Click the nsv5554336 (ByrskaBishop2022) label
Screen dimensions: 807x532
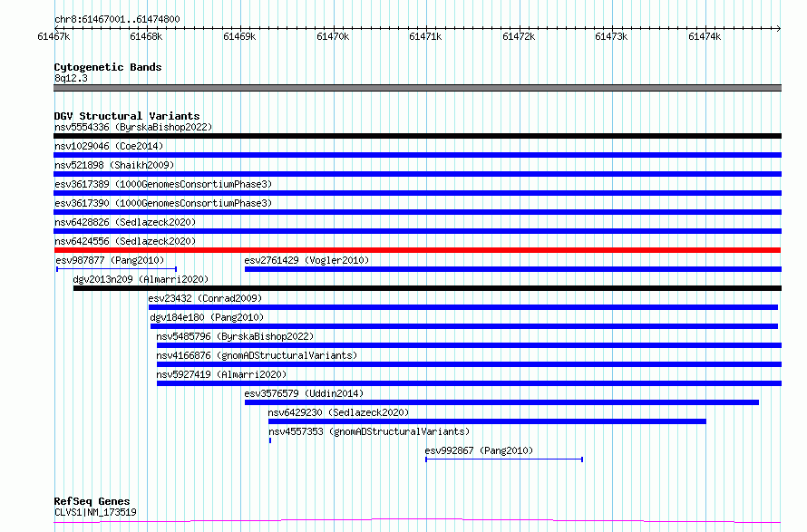click(133, 127)
